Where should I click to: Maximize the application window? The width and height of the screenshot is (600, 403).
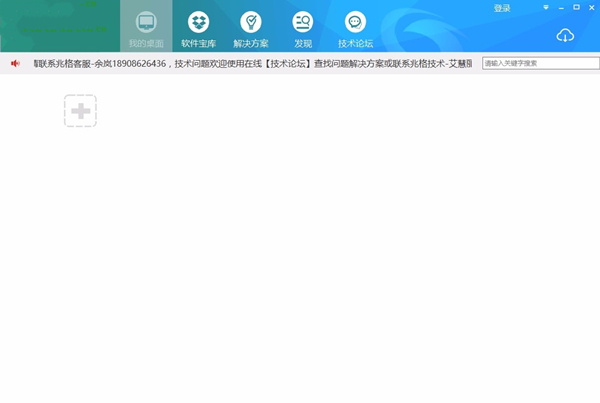coord(576,8)
